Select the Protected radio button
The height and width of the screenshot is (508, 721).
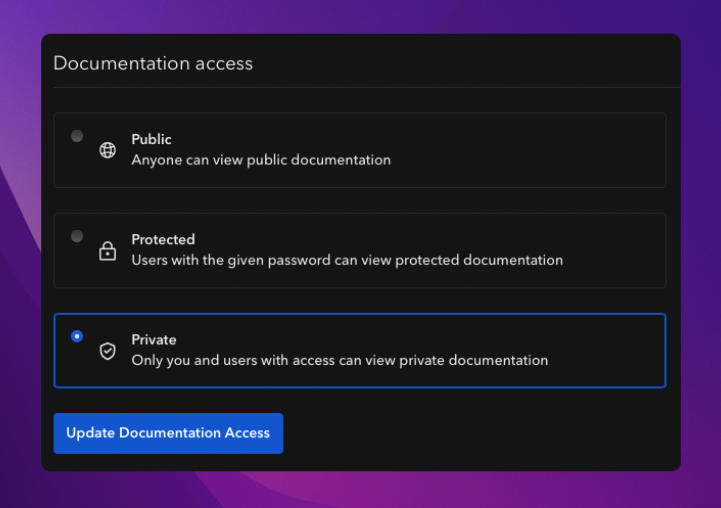(x=77, y=236)
